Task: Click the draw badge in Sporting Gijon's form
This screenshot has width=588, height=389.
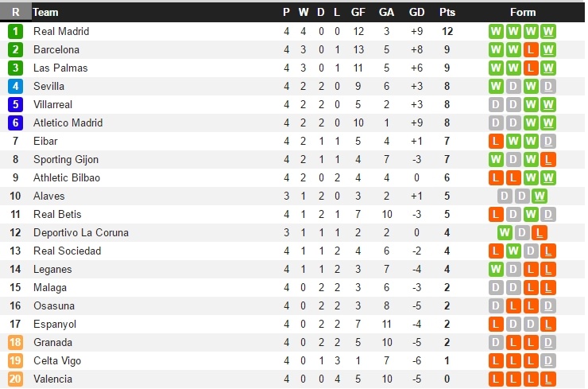Action: [513, 160]
